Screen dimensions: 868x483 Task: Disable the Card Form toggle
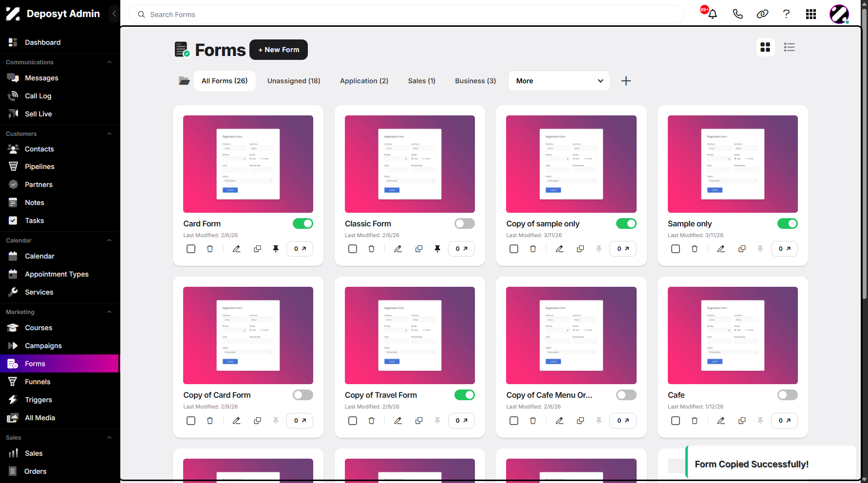pyautogui.click(x=303, y=223)
